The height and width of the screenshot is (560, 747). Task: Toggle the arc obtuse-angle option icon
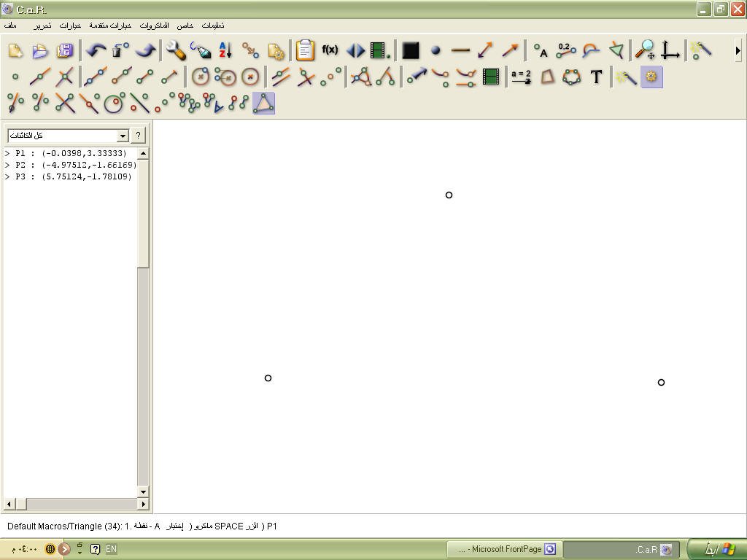point(591,50)
